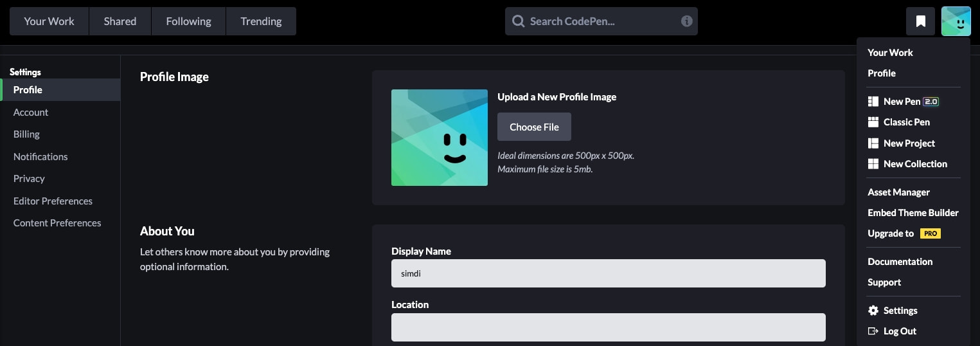Open Asset Manager
This screenshot has height=346, width=980.
pyautogui.click(x=898, y=192)
